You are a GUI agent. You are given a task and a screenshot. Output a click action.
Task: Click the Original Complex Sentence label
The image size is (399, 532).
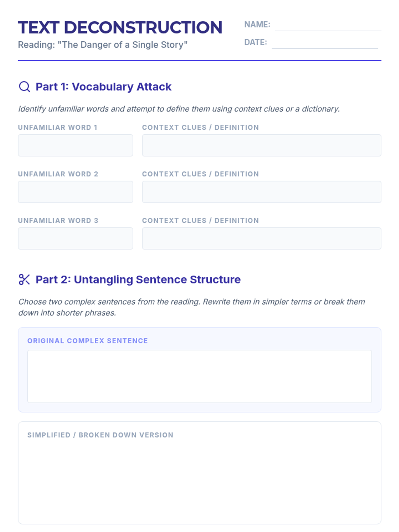(x=87, y=341)
